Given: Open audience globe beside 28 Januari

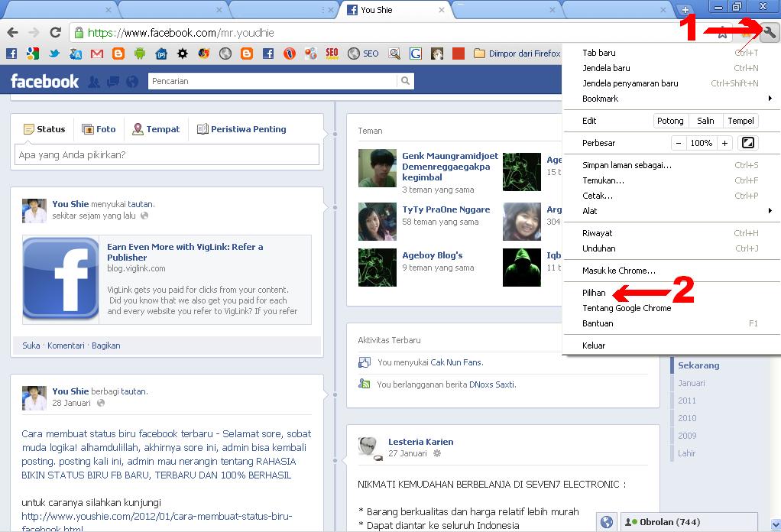Looking at the screenshot, I should [x=101, y=403].
